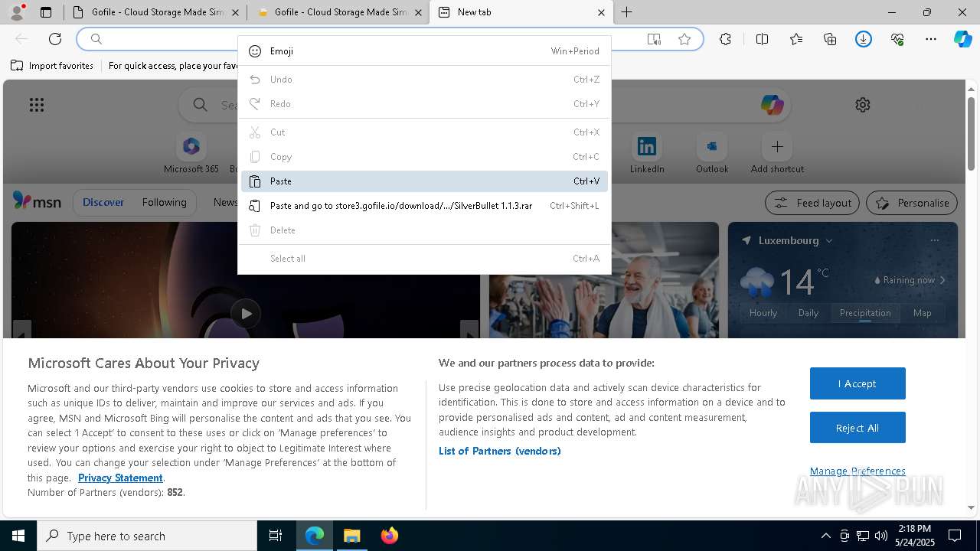This screenshot has width=980, height=551.
Task: Open the Favorites list icon
Action: point(796,39)
